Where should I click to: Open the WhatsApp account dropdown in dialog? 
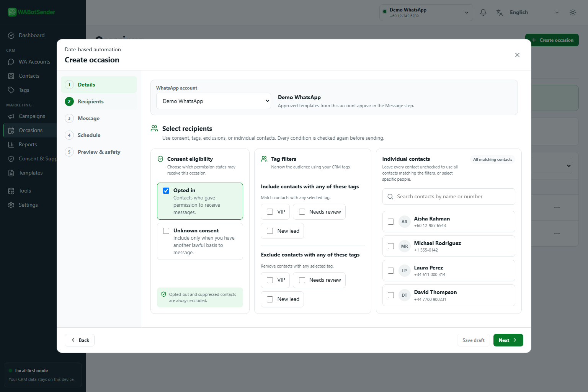[x=214, y=101]
